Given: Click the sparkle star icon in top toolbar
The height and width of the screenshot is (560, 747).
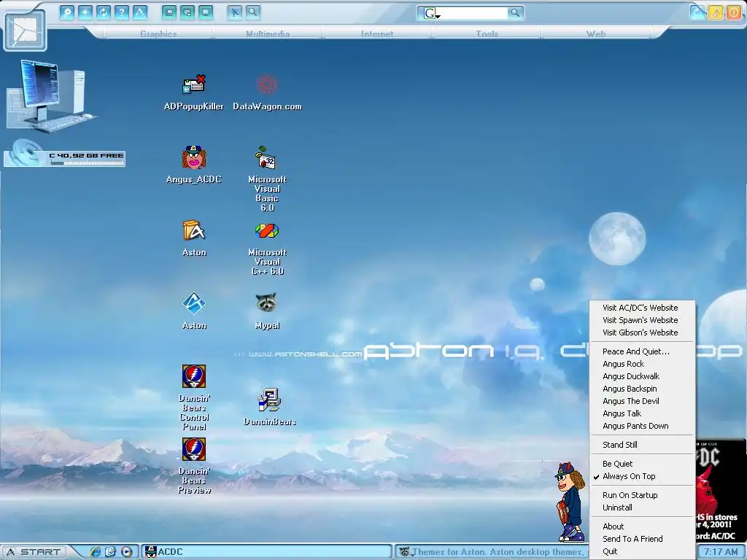Looking at the screenshot, I should click(x=85, y=12).
